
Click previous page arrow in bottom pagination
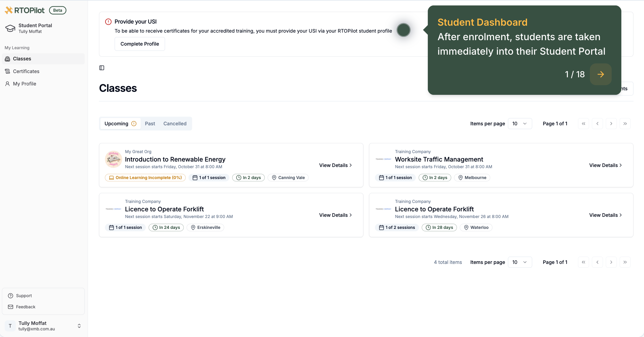coord(597,262)
